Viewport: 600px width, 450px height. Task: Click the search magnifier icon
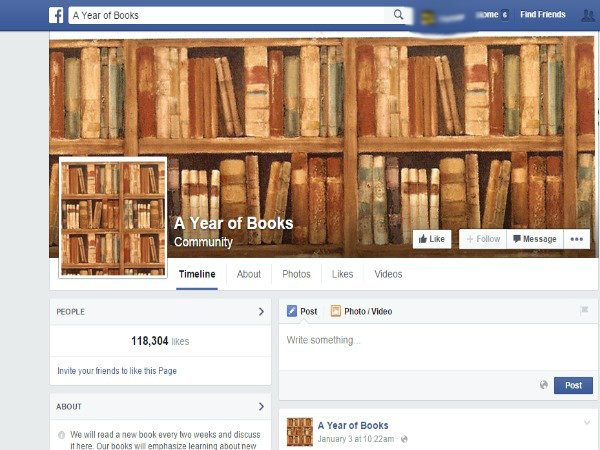[398, 15]
